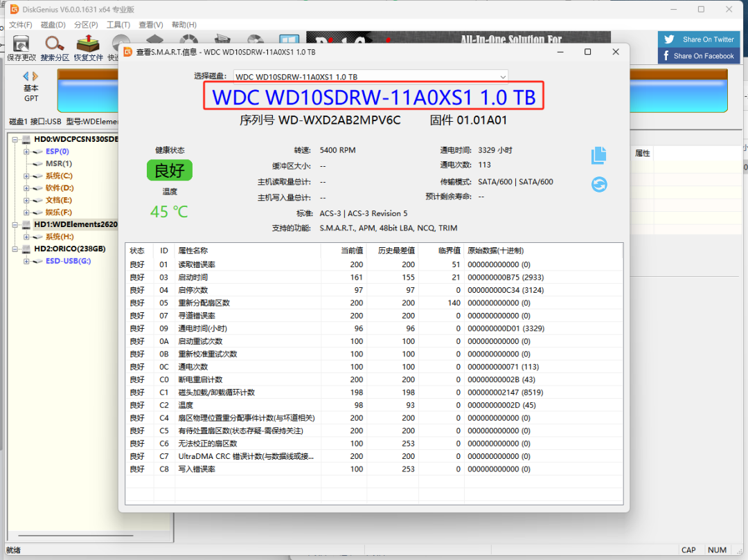The image size is (748, 560).
Task: Select the ESP(0) partition in the tree
Action: pyautogui.click(x=57, y=152)
